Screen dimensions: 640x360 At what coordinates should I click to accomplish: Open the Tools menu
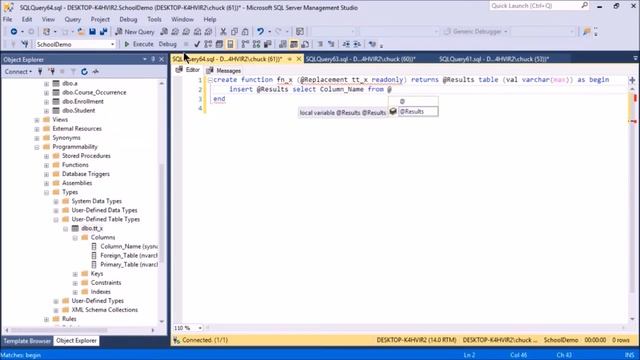click(154, 19)
